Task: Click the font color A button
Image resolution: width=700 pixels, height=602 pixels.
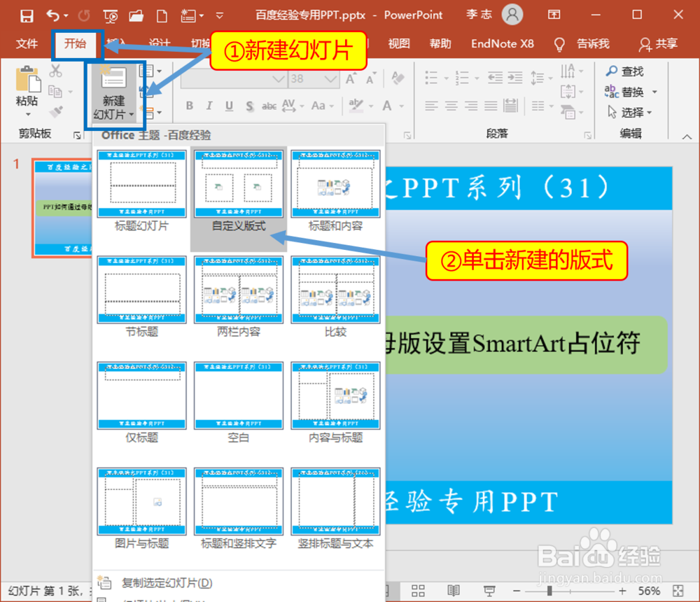Action: pyautogui.click(x=387, y=106)
